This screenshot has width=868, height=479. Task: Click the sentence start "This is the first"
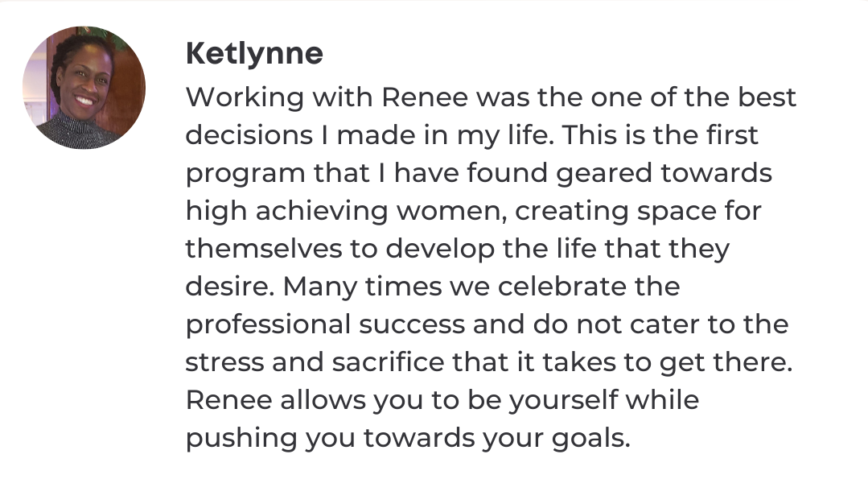[660, 135]
